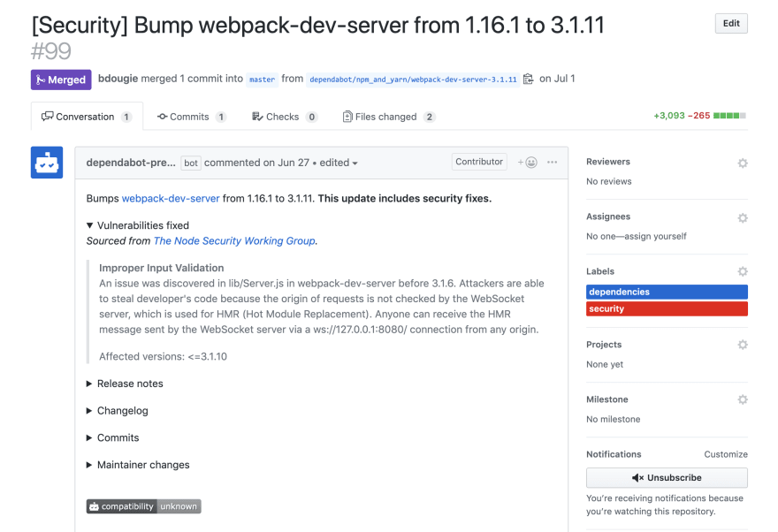
Task: Click the None yet projects text
Action: (x=605, y=364)
